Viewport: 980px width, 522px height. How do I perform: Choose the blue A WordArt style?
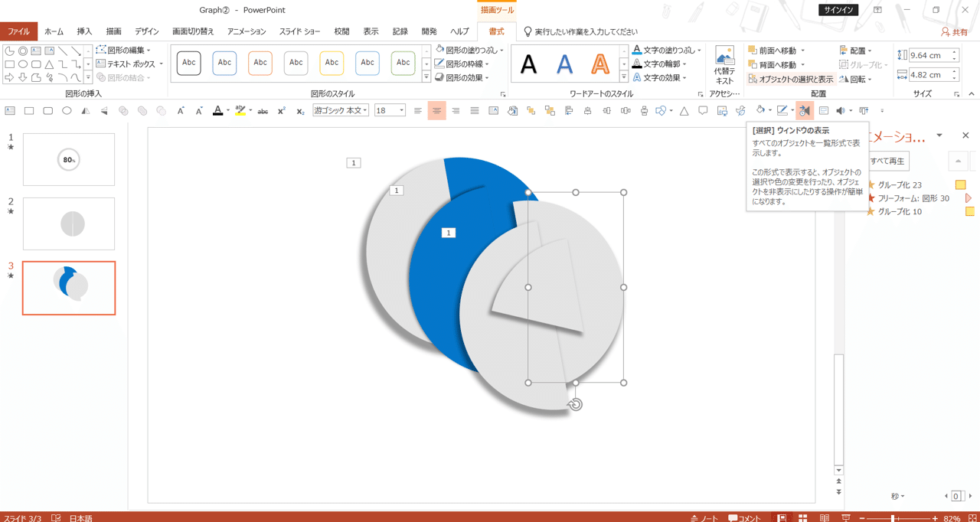[564, 64]
